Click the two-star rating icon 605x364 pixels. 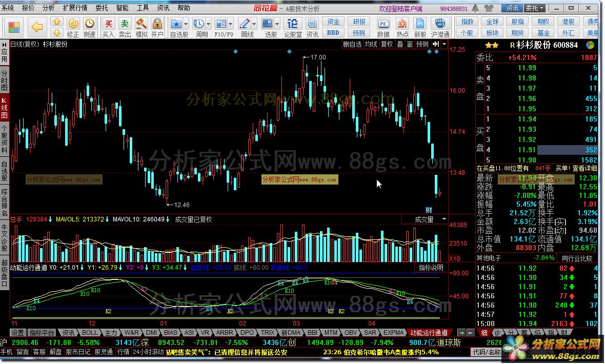(492, 46)
